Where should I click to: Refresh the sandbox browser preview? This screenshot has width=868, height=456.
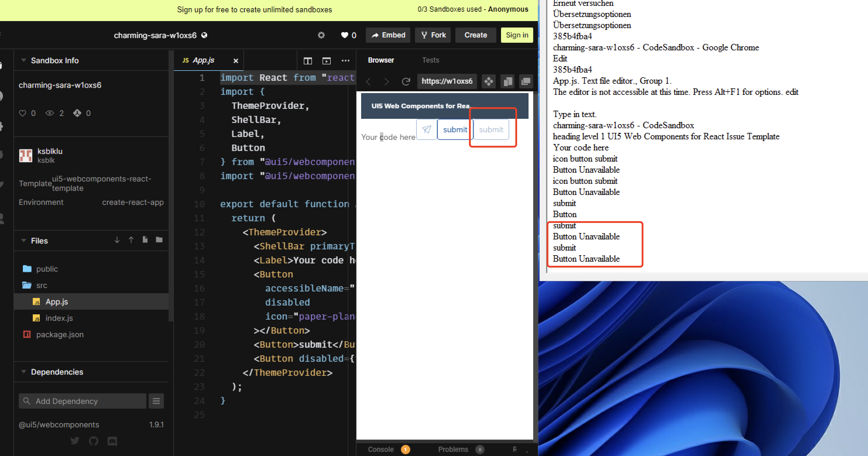[x=406, y=81]
